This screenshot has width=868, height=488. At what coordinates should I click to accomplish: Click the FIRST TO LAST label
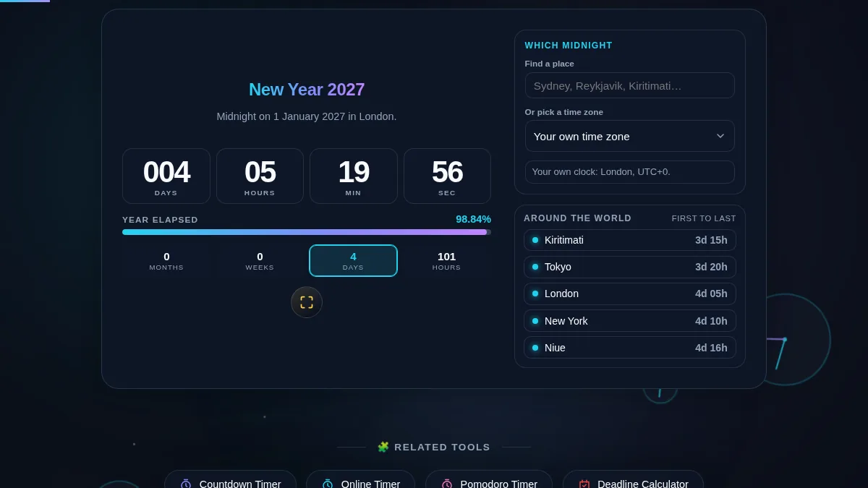click(704, 218)
